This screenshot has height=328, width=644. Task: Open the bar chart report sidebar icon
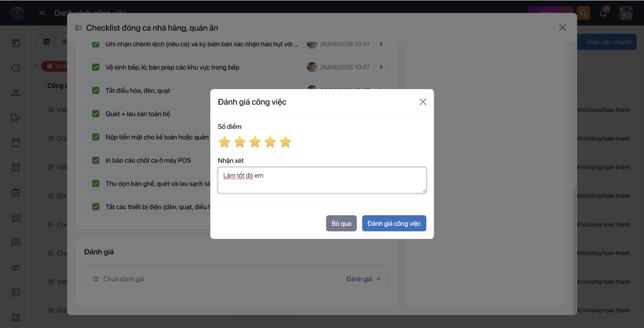point(16,293)
